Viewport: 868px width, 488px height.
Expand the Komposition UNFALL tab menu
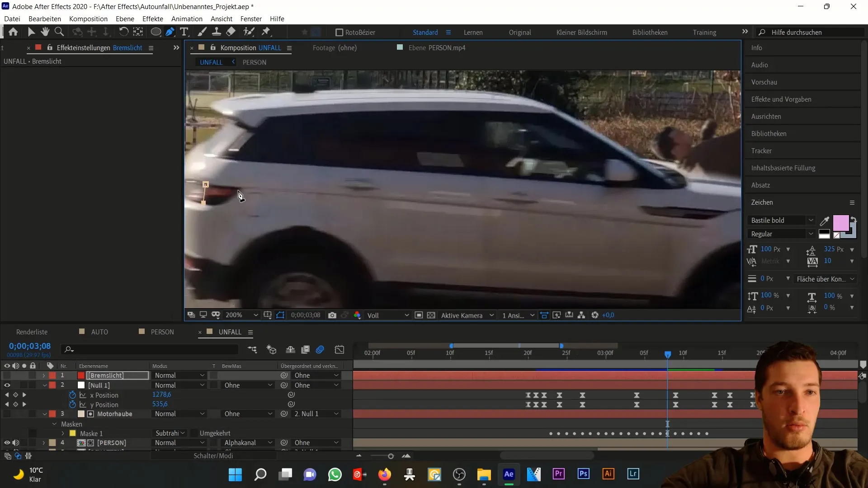[291, 47]
